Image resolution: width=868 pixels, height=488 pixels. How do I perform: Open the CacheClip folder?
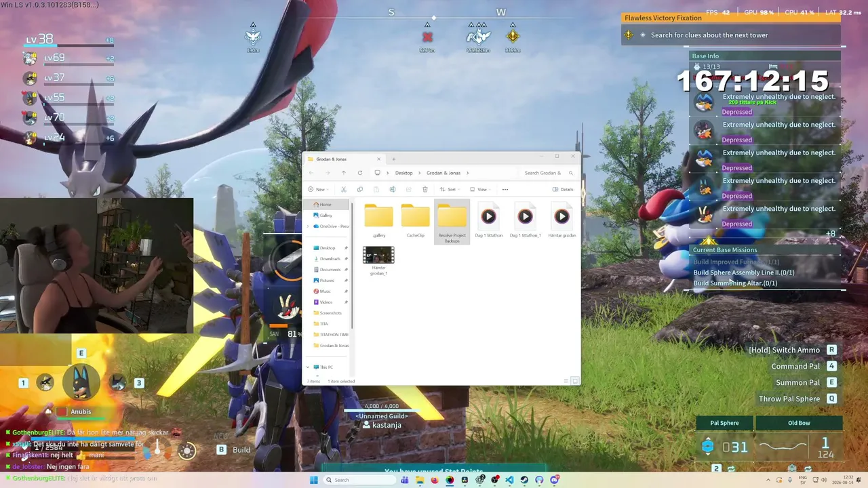[415, 220]
